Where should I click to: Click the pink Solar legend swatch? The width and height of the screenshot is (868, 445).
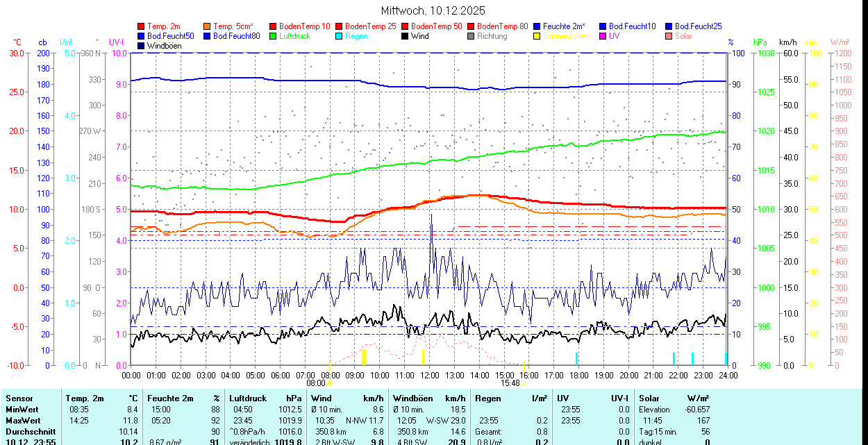[x=669, y=36]
